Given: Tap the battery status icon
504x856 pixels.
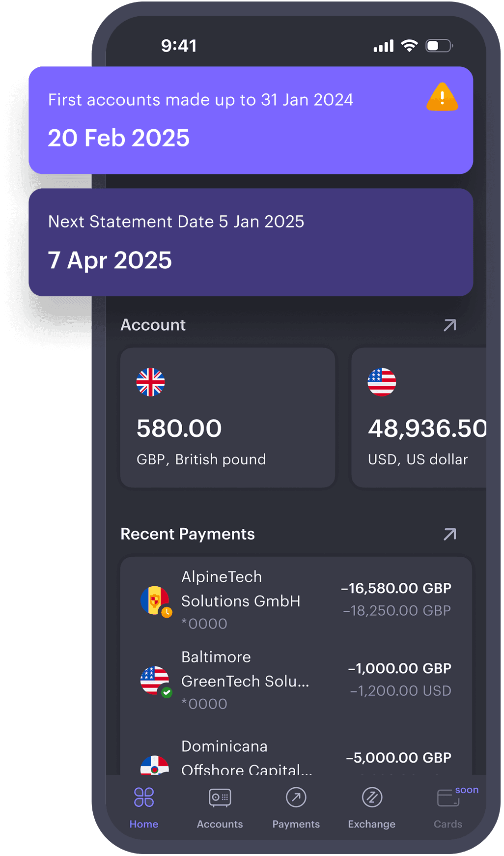Looking at the screenshot, I should [x=439, y=46].
